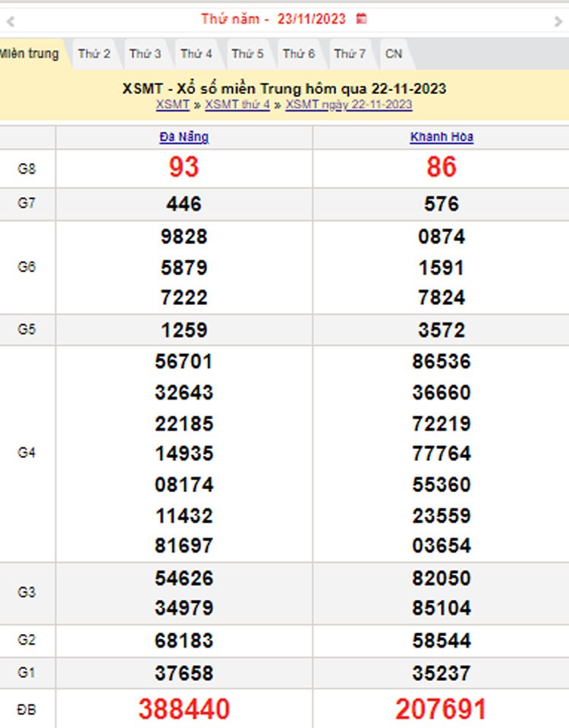Click the Đà Nẵng G8 result 93
The height and width of the screenshot is (728, 569).
pos(184,168)
